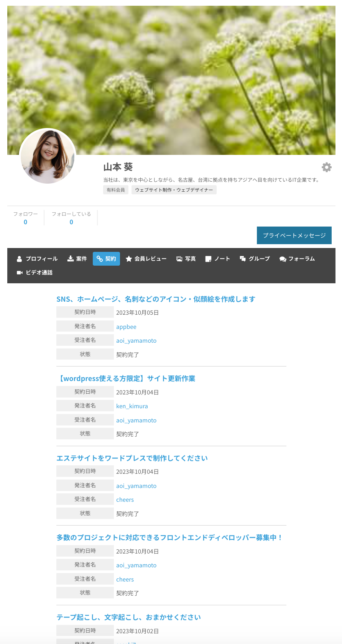View the フォロワー count
The width and height of the screenshot is (342, 644).
coord(25,222)
